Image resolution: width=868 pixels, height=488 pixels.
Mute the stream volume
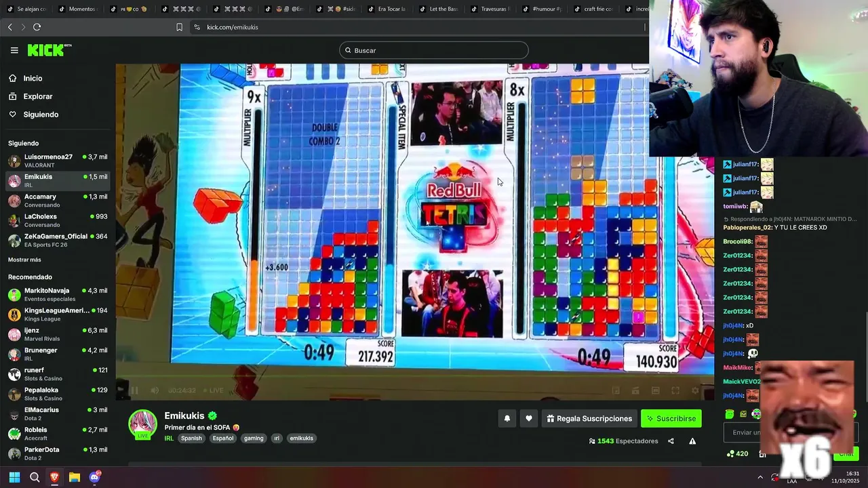(x=155, y=390)
